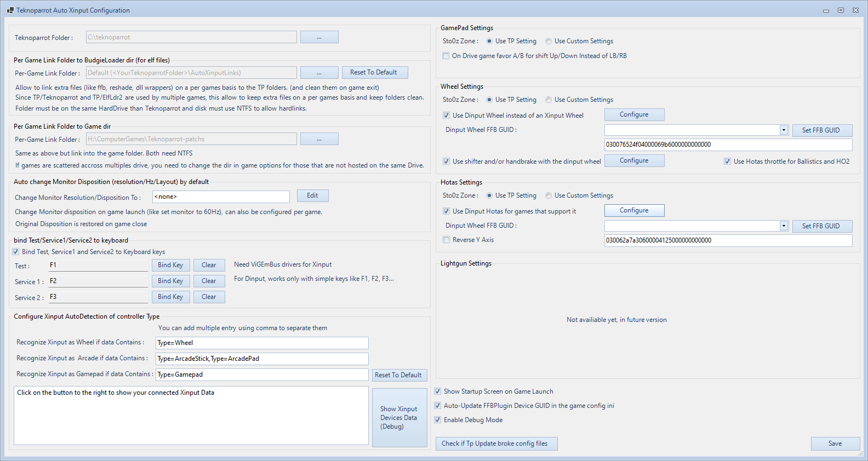This screenshot has height=461, width=868.
Task: Edit the Recognize Xinput as Gamepad field
Action: point(262,374)
